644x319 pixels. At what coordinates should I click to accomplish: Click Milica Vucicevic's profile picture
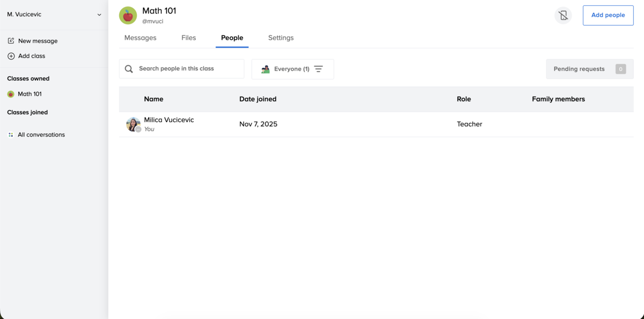point(133,124)
